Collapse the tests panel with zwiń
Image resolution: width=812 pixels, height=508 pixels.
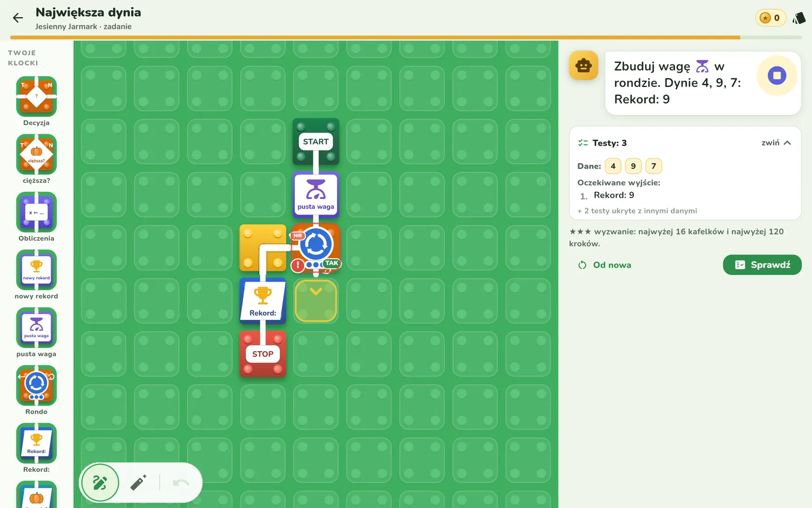tap(776, 143)
